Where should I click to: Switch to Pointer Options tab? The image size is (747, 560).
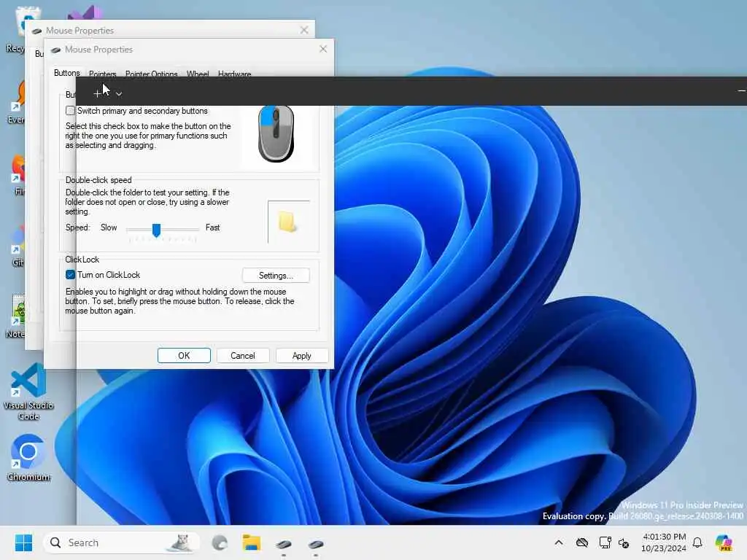[x=151, y=74]
